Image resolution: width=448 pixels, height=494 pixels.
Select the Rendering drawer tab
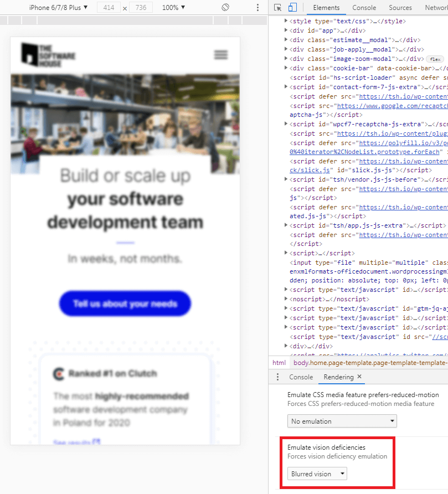pyautogui.click(x=338, y=377)
